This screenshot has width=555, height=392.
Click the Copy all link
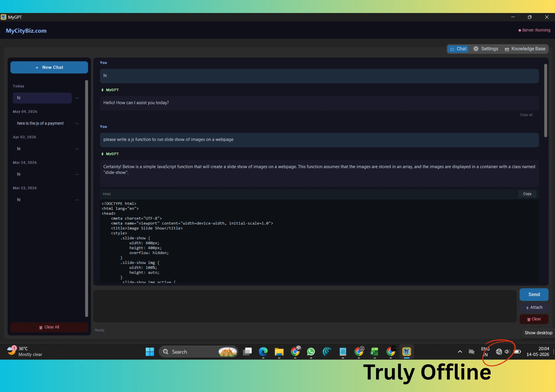point(526,115)
